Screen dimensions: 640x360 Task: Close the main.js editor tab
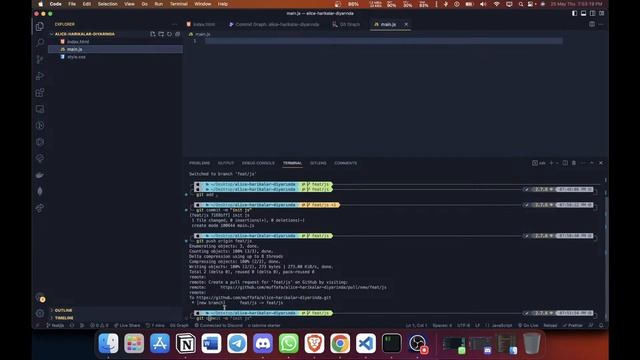[x=406, y=24]
